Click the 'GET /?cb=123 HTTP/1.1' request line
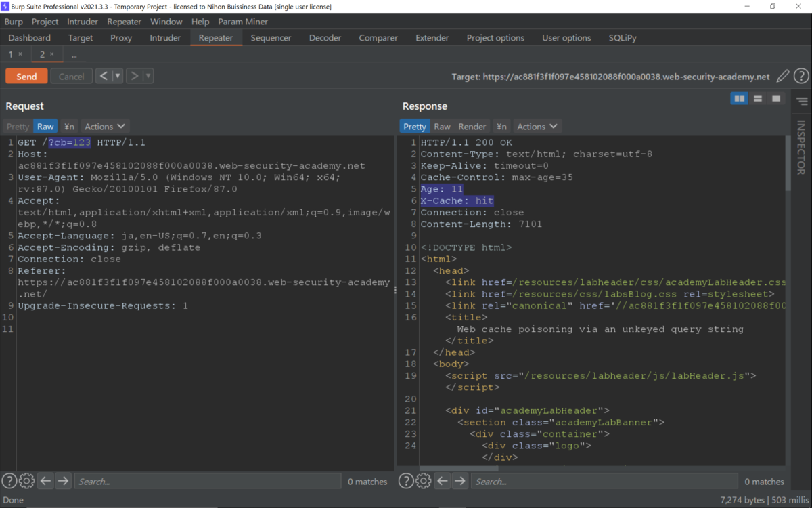This screenshot has height=508, width=812. pyautogui.click(x=81, y=142)
